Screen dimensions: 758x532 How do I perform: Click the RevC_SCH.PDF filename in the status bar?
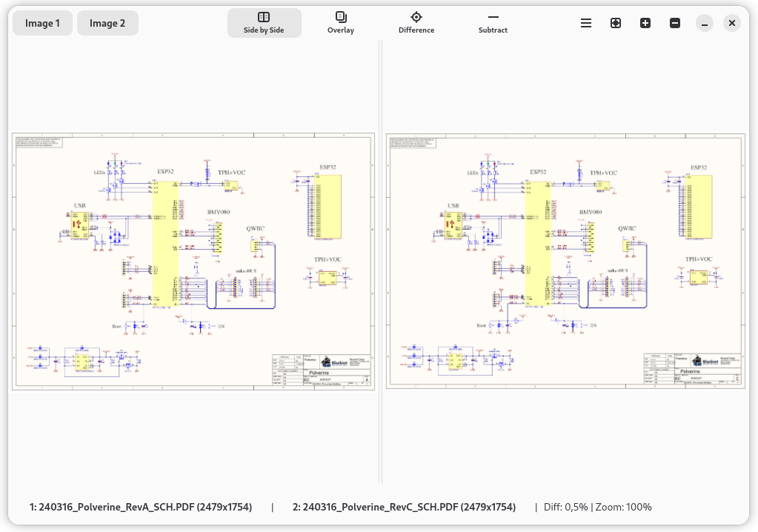[404, 508]
